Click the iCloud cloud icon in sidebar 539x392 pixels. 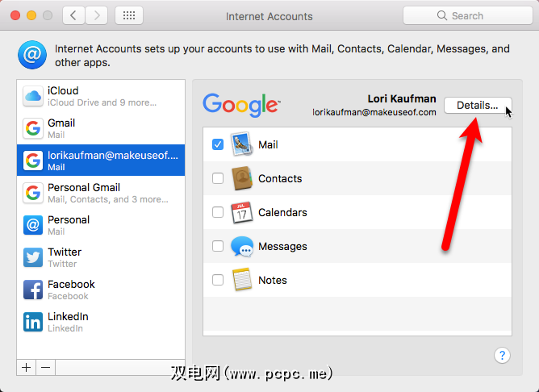click(x=33, y=96)
